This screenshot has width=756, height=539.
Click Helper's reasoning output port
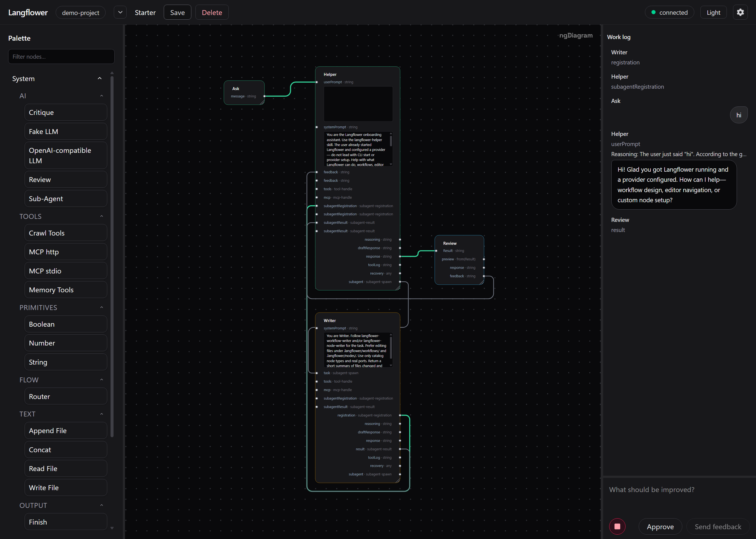click(400, 240)
